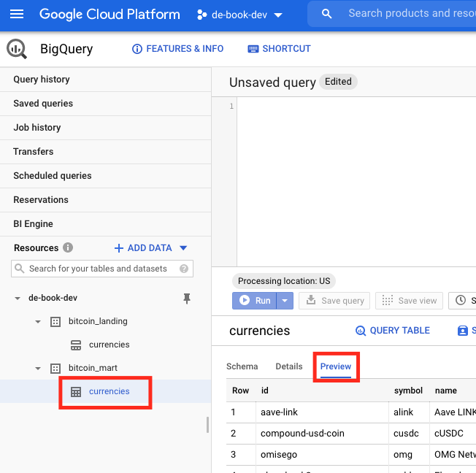Click the Processing location: US chip
The height and width of the screenshot is (473, 476).
point(284,281)
